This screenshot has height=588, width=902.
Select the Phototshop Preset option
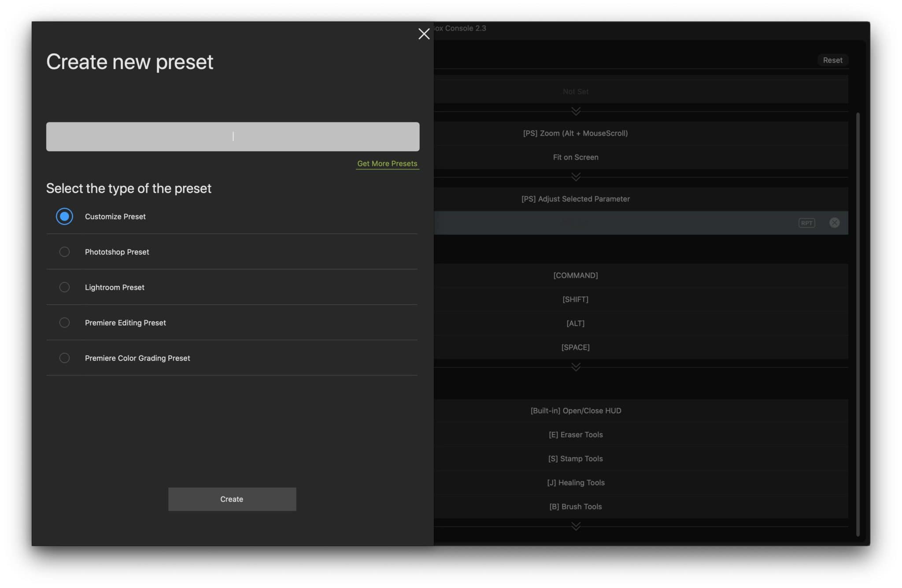coord(64,251)
